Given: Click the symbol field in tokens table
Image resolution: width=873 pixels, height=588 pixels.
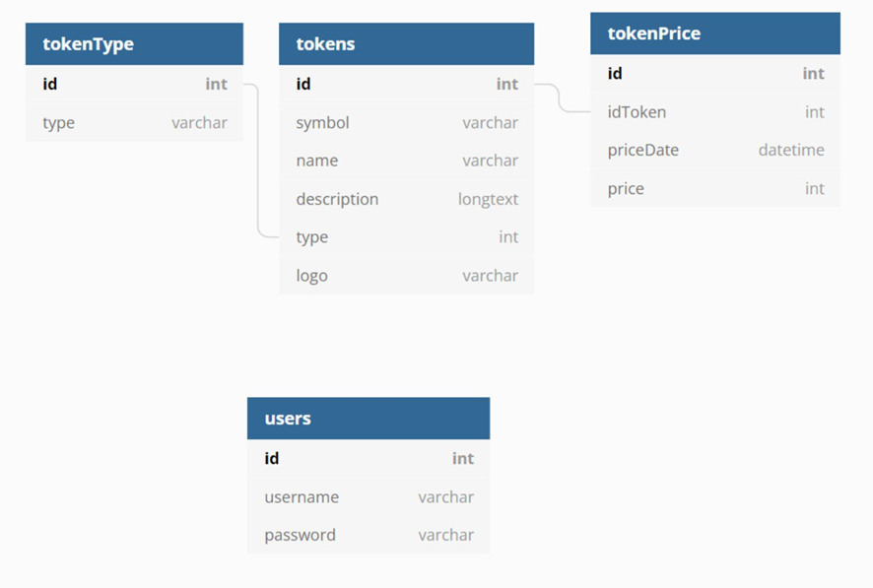Looking at the screenshot, I should pyautogui.click(x=406, y=122).
